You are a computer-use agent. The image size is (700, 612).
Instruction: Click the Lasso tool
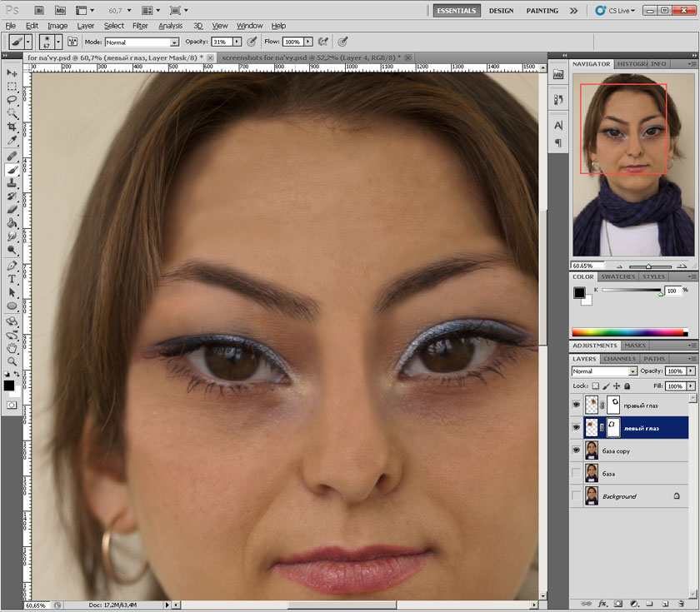[12, 99]
